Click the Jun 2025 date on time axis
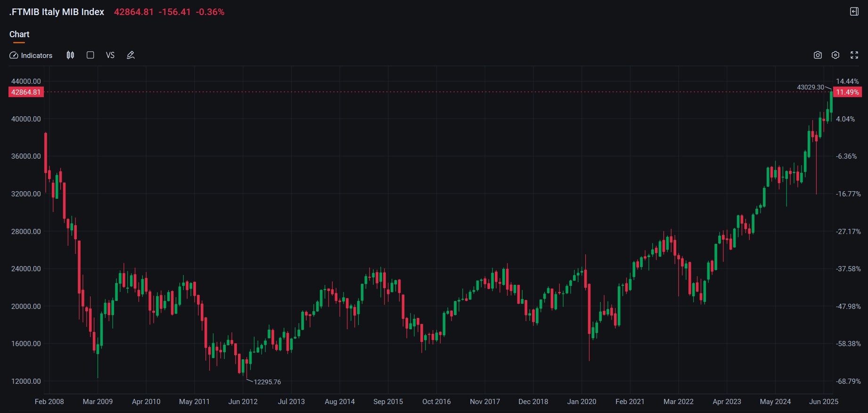868x413 pixels. [823, 402]
